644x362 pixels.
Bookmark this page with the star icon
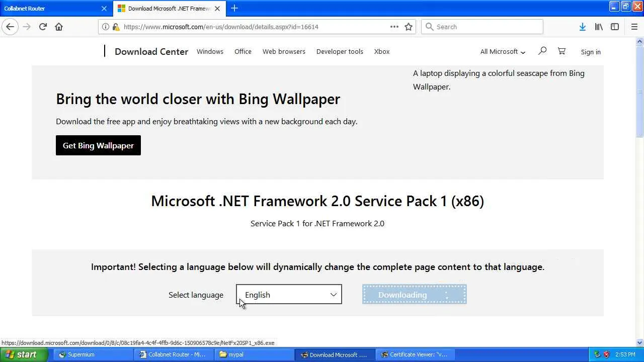[x=409, y=27]
